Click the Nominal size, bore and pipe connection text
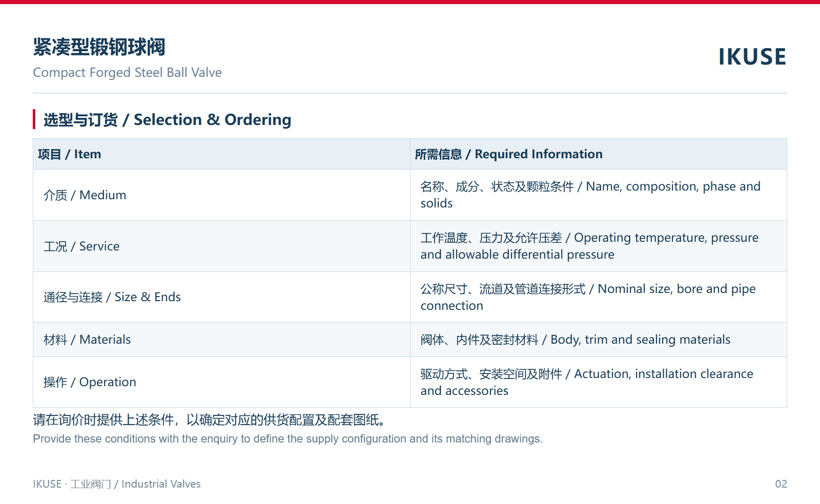 [x=588, y=297]
